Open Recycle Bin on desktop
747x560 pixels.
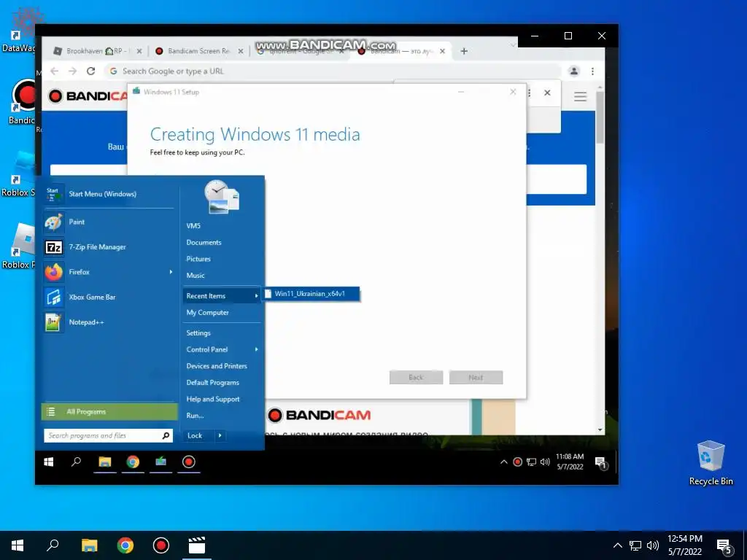tap(711, 463)
